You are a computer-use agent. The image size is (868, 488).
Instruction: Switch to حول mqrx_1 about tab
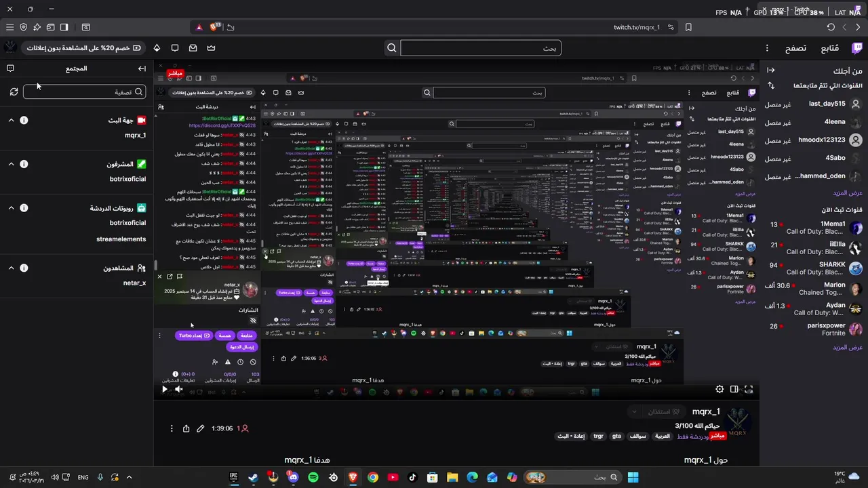point(706,460)
